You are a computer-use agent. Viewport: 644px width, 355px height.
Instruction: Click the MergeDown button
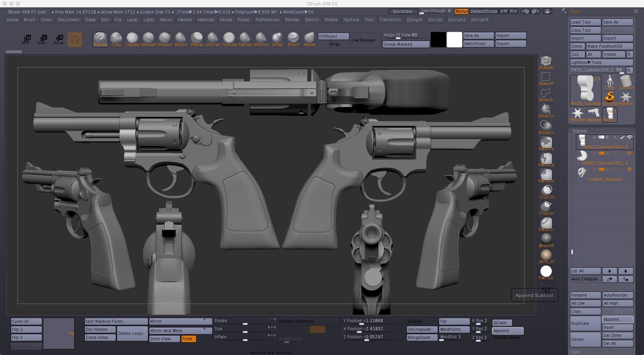pos(421,338)
